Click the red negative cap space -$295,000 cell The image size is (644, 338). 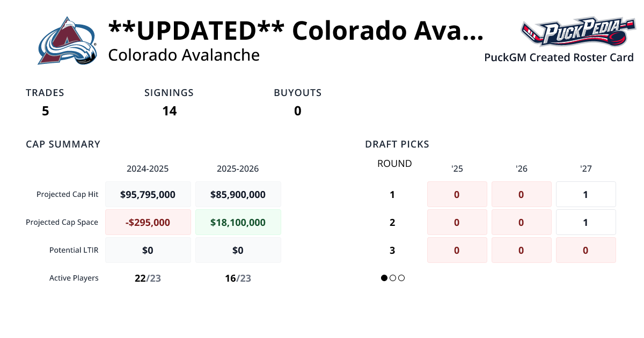tap(148, 222)
